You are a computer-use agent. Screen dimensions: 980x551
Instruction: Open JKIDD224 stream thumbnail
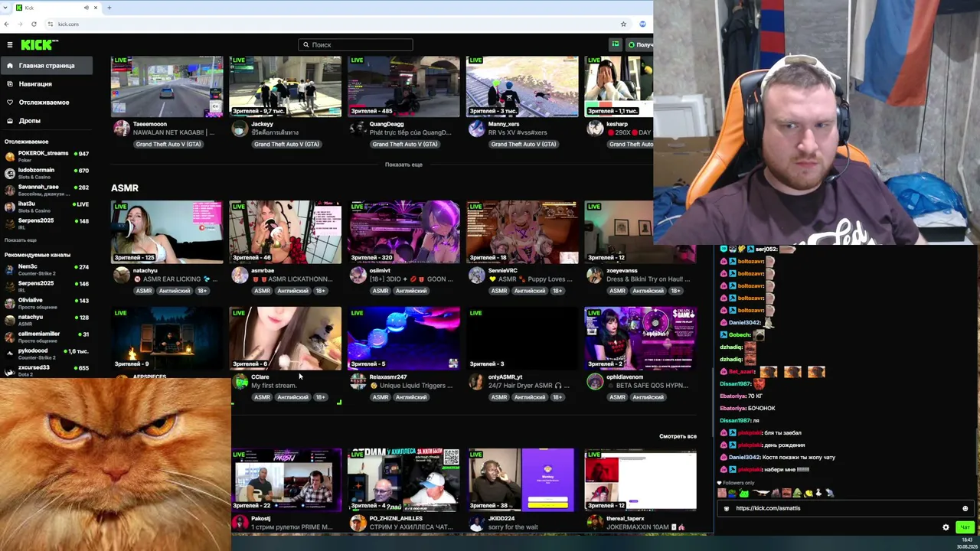click(x=522, y=480)
